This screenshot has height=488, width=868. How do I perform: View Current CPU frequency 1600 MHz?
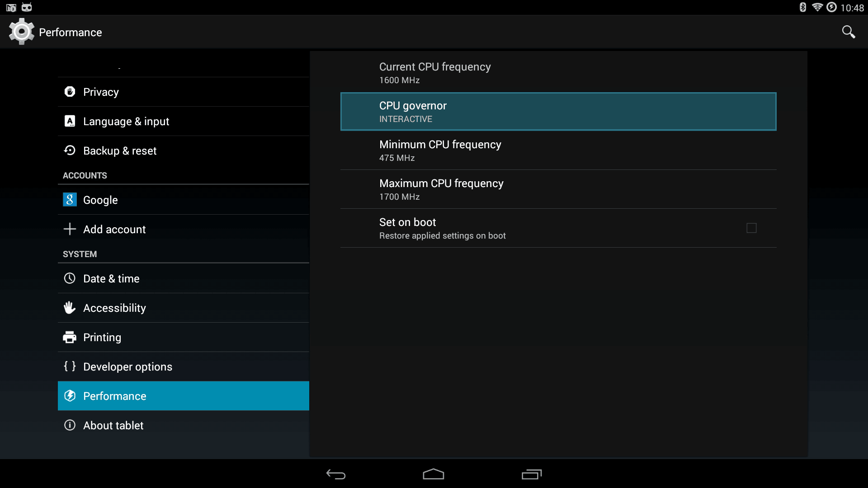[x=558, y=72]
